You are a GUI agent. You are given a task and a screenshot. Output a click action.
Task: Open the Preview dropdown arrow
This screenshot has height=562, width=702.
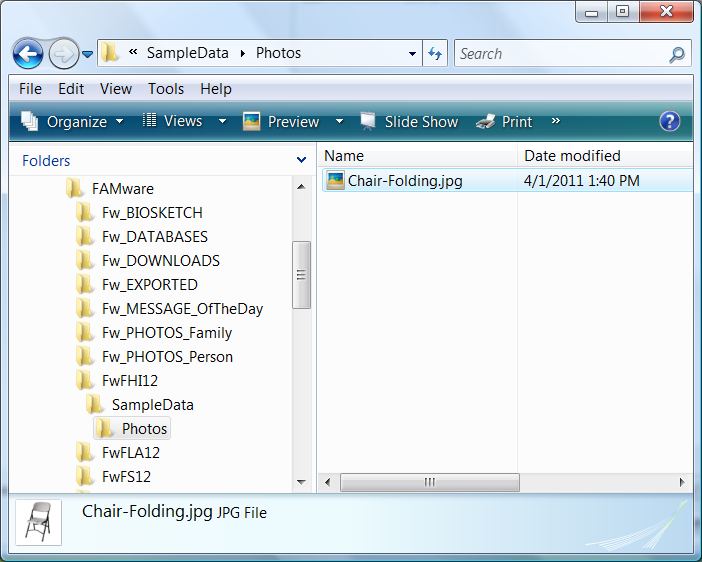click(339, 121)
